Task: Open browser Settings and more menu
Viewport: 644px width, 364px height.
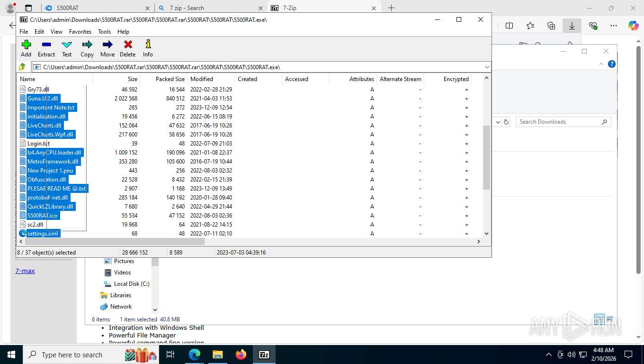Action: point(614,26)
